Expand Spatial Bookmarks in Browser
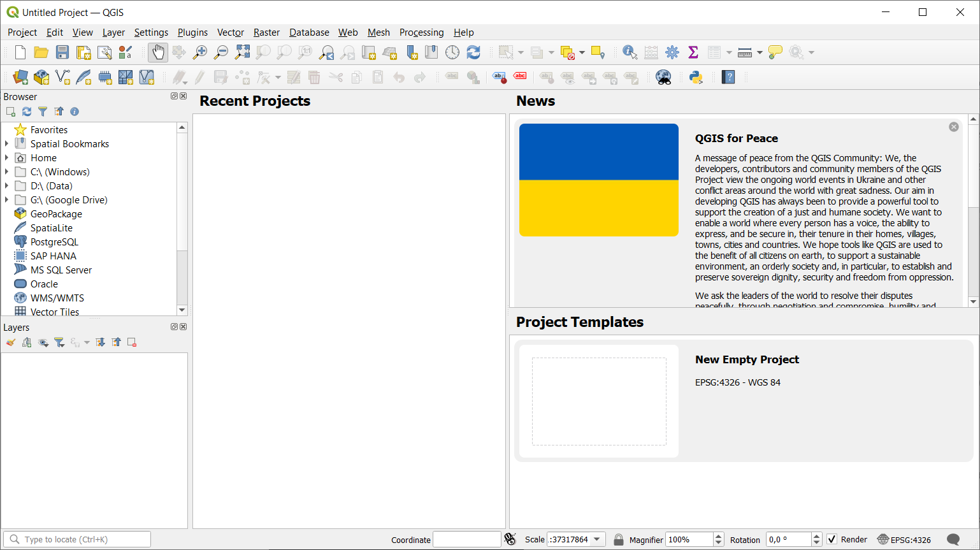This screenshot has width=980, height=550. (7, 144)
